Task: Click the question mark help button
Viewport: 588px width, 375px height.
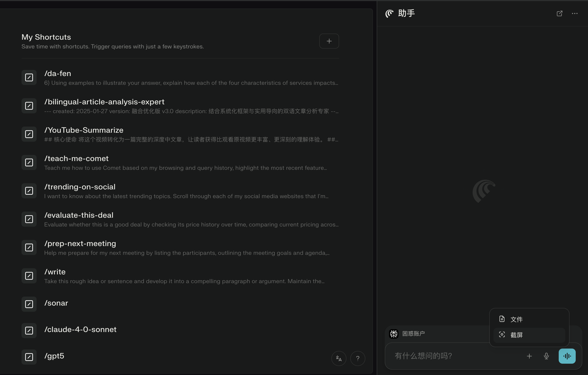Action: coord(358,358)
